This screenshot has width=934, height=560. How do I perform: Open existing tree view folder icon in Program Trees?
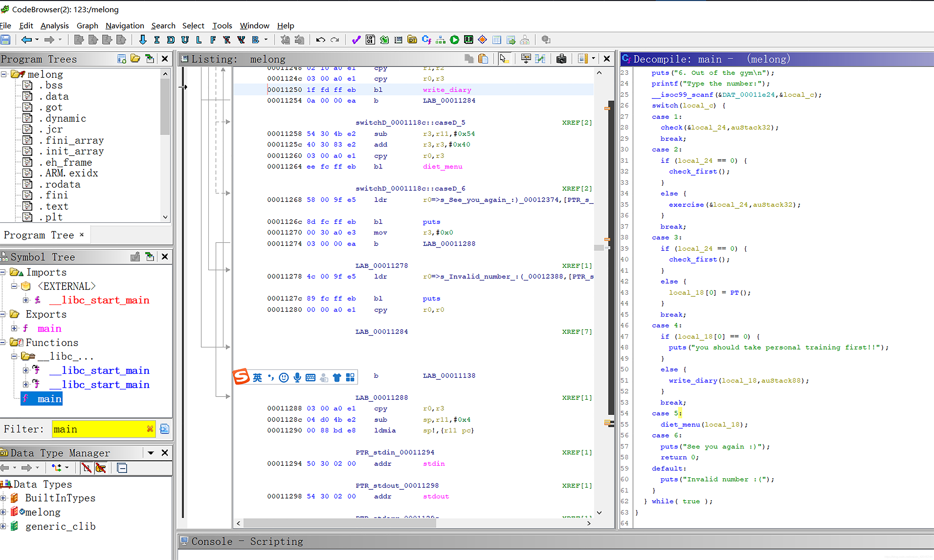[x=135, y=58]
